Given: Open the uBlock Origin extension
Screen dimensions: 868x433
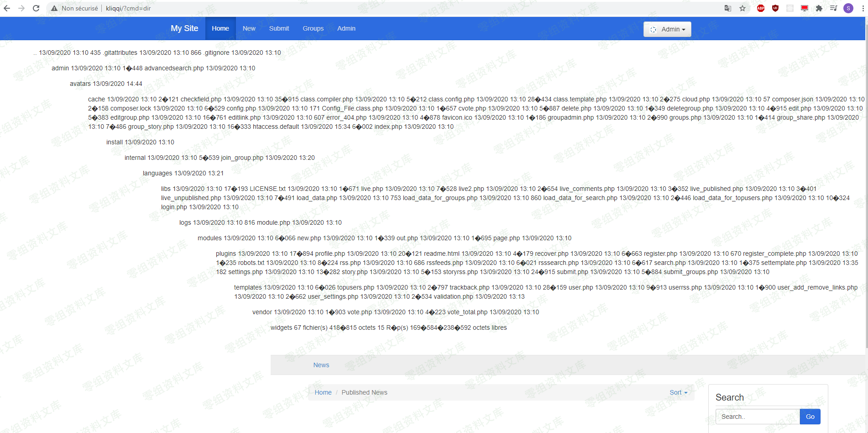Looking at the screenshot, I should [775, 8].
